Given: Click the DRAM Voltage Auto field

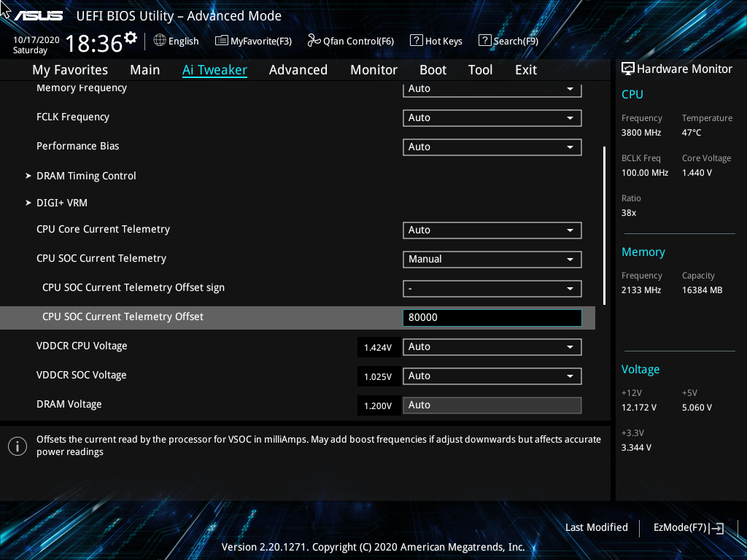Looking at the screenshot, I should pos(492,405).
